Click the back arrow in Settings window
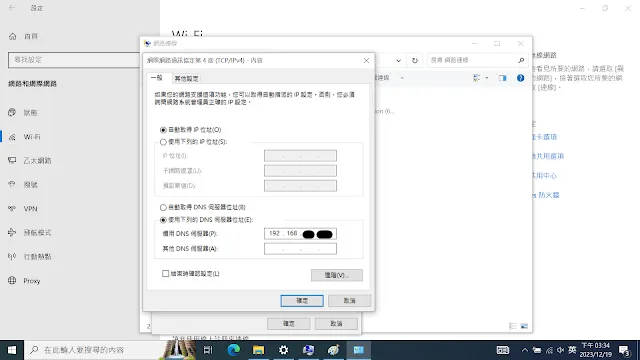640x360 pixels. point(12,8)
